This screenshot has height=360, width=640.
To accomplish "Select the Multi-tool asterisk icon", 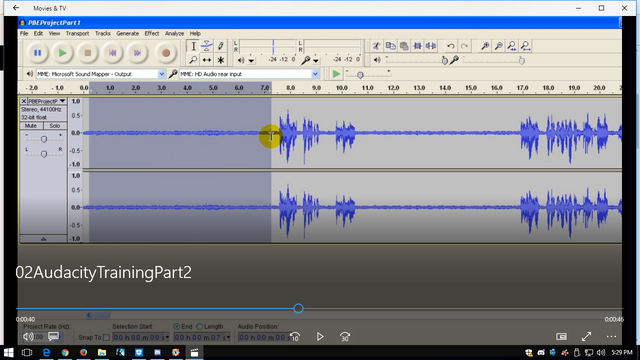I will tap(220, 60).
